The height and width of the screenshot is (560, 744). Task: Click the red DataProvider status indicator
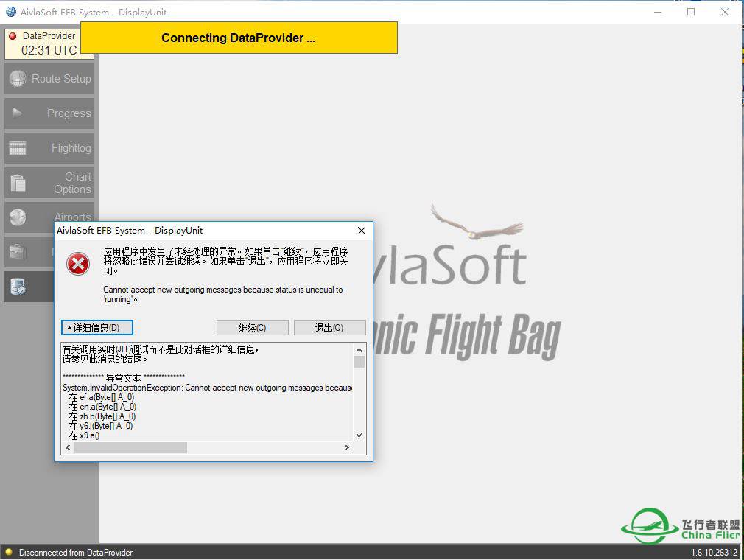[x=13, y=36]
